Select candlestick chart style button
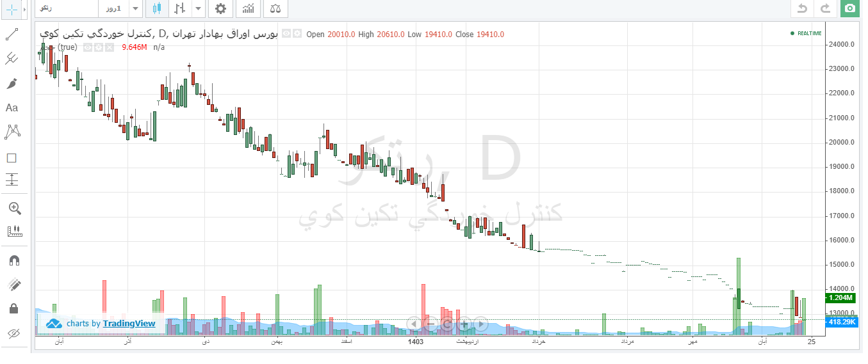This screenshot has height=364, width=868. pyautogui.click(x=158, y=8)
